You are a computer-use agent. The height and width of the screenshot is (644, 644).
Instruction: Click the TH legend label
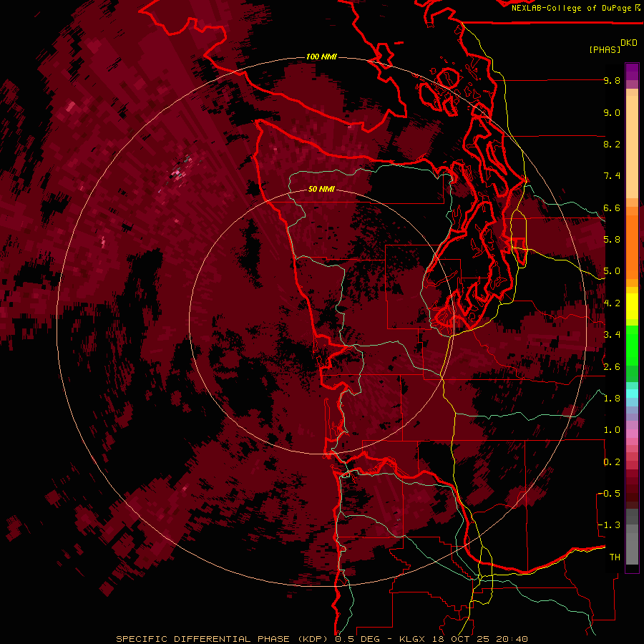(615, 557)
